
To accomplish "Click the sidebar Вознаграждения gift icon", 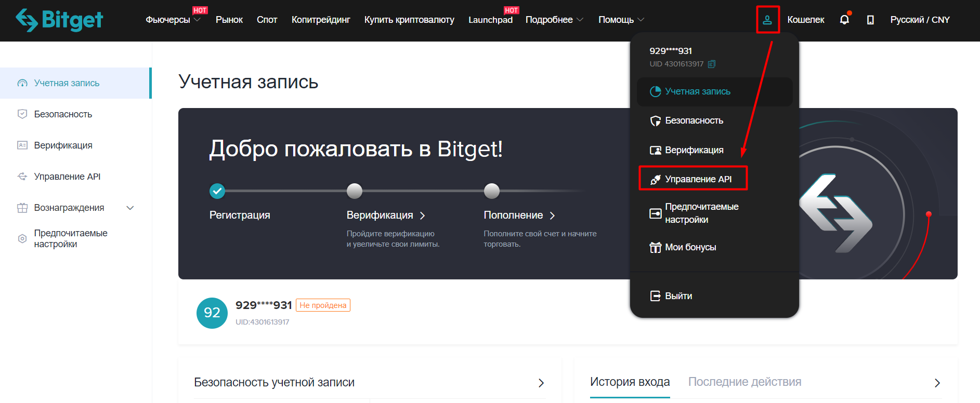I will [x=22, y=208].
